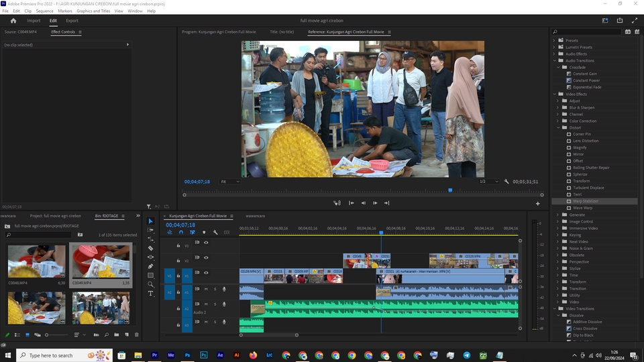This screenshot has height=362, width=644.
Task: Toggle lock on track V2
Action: [178, 261]
